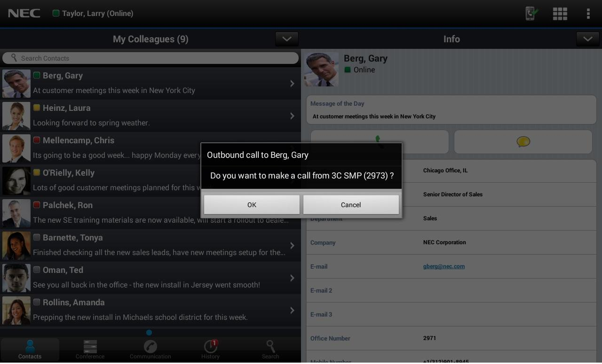The width and height of the screenshot is (602, 364).
Task: Cancel the outbound call dialog
Action: (x=351, y=205)
